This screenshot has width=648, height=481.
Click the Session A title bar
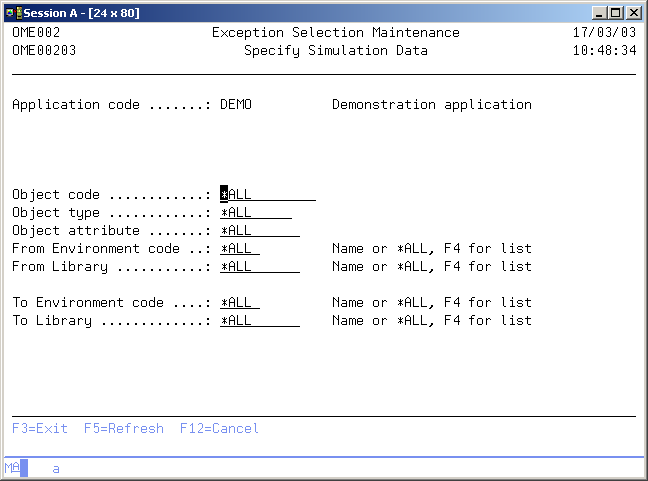(300, 12)
